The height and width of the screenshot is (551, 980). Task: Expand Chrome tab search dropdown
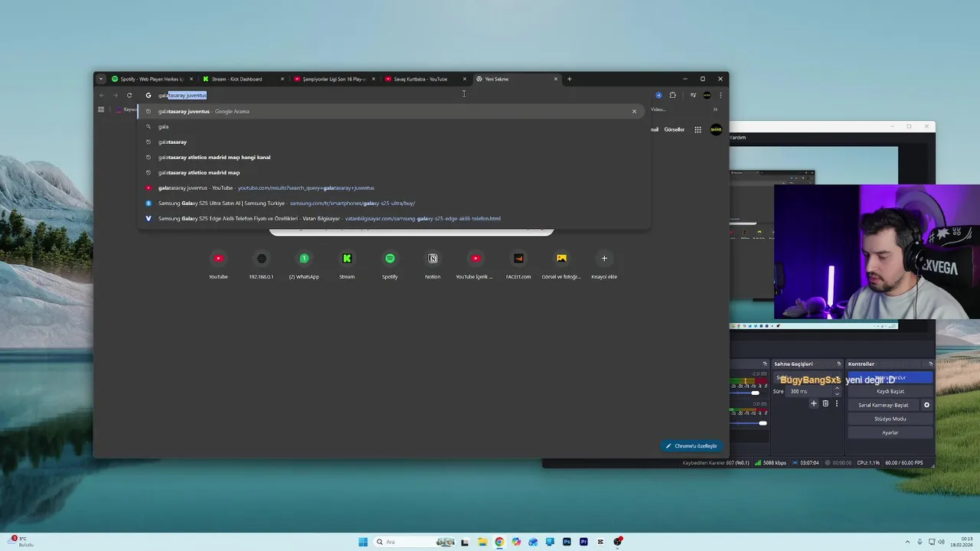point(100,79)
